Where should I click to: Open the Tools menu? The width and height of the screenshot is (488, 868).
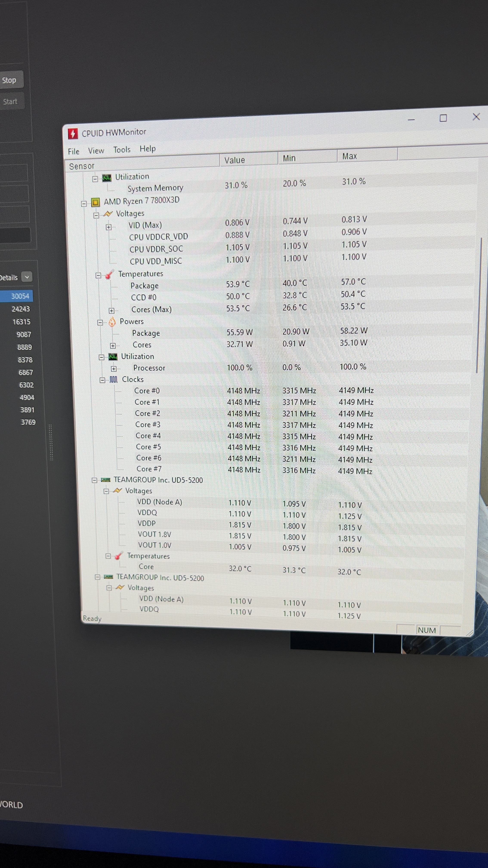[122, 150]
